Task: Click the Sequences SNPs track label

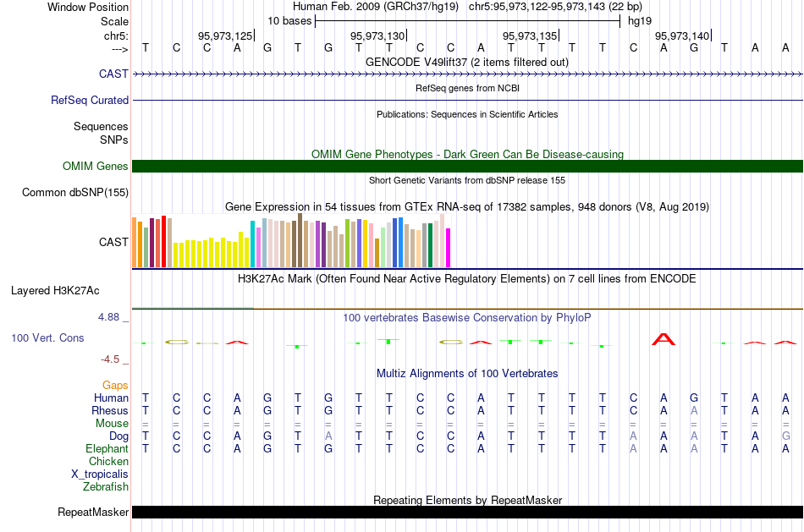Action: coord(101,133)
